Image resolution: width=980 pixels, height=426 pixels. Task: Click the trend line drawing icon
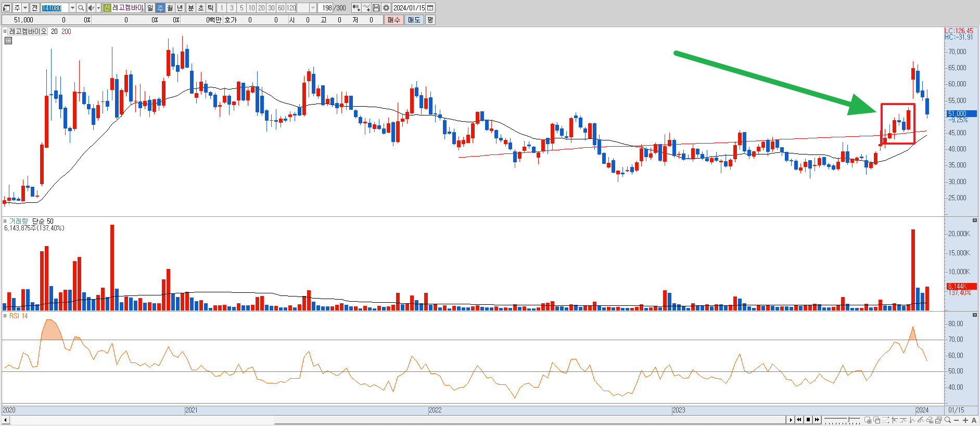(x=903, y=420)
